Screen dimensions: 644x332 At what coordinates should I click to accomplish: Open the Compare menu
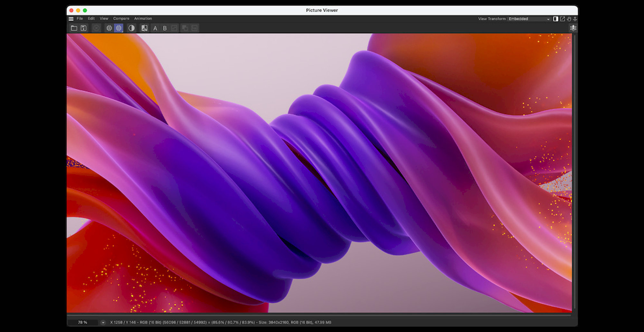tap(121, 19)
